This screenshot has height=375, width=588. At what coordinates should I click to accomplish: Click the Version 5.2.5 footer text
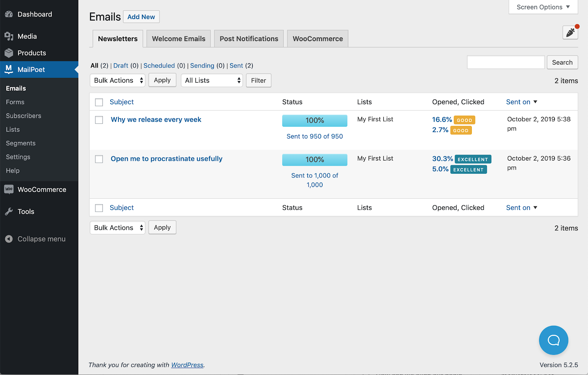[559, 365]
